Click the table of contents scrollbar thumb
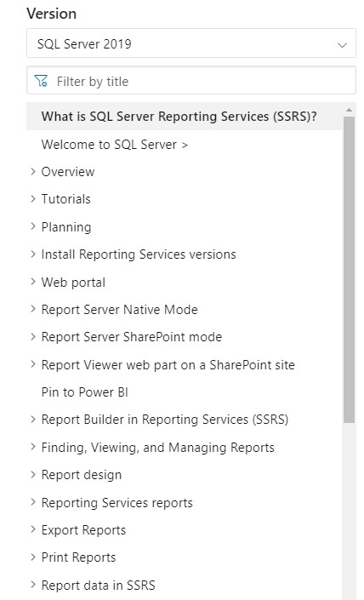 [x=349, y=270]
